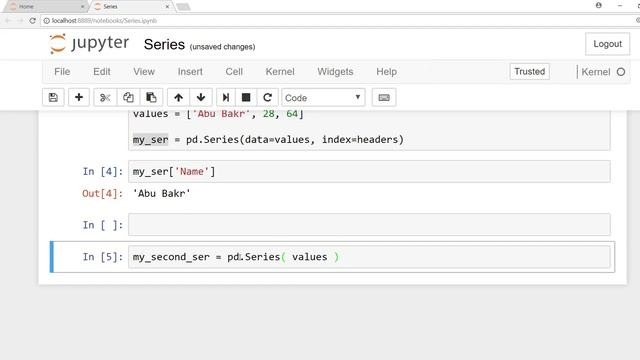The image size is (640, 360).
Task: Restart the kernel with circular arrow
Action: [267, 98]
